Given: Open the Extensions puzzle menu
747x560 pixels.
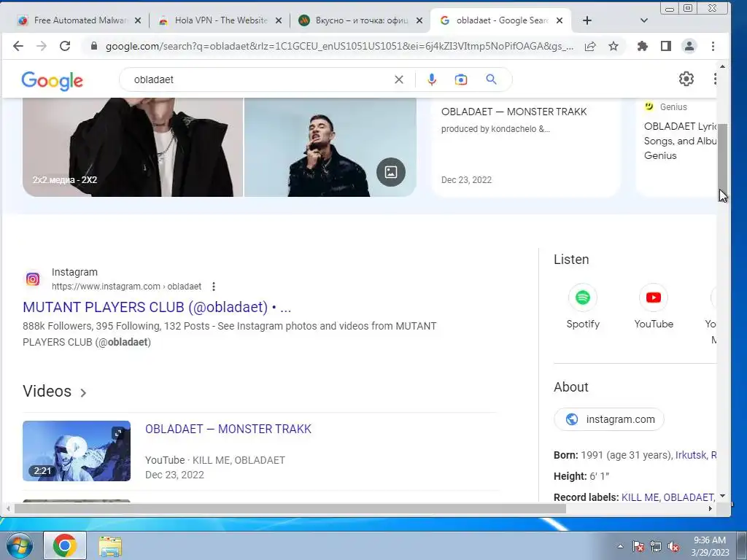Looking at the screenshot, I should click(642, 46).
